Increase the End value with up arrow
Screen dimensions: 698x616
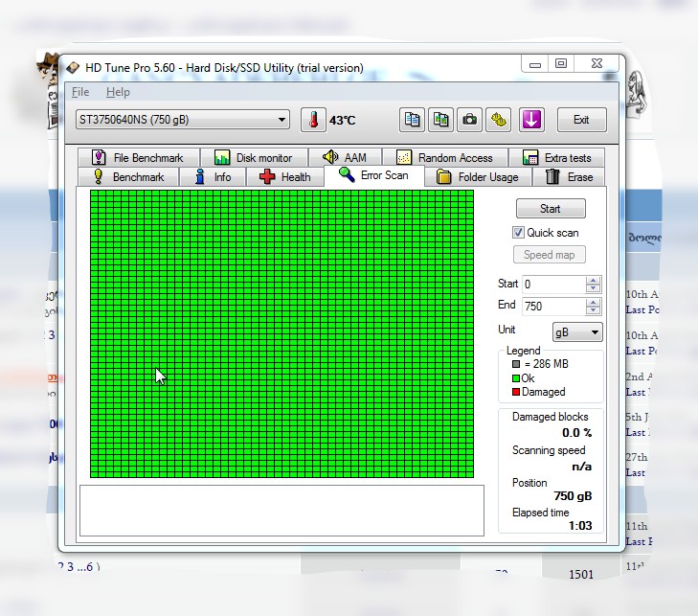[593, 303]
